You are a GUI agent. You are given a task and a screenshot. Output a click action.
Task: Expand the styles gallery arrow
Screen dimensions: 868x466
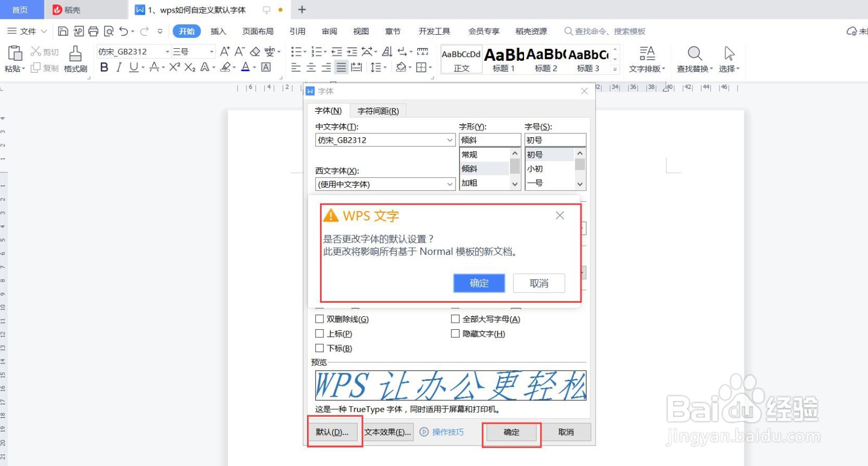pyautogui.click(x=615, y=69)
